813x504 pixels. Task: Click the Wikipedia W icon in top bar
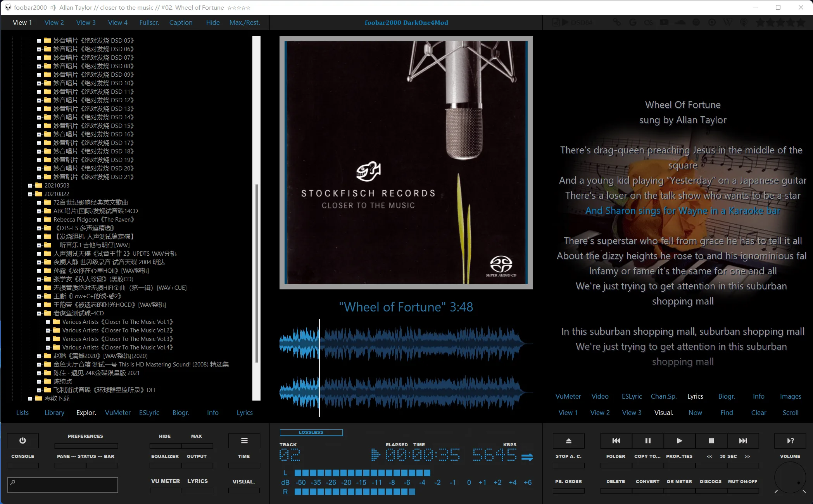[x=728, y=22]
